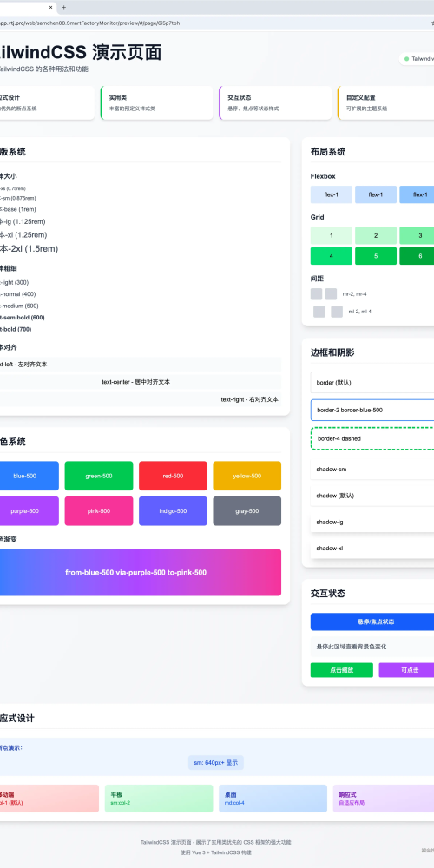Screen dimensions: 434x868
Task: Click the footer text 使用 Vue 3 + TailwindCSS 构建
Action: 216,852
